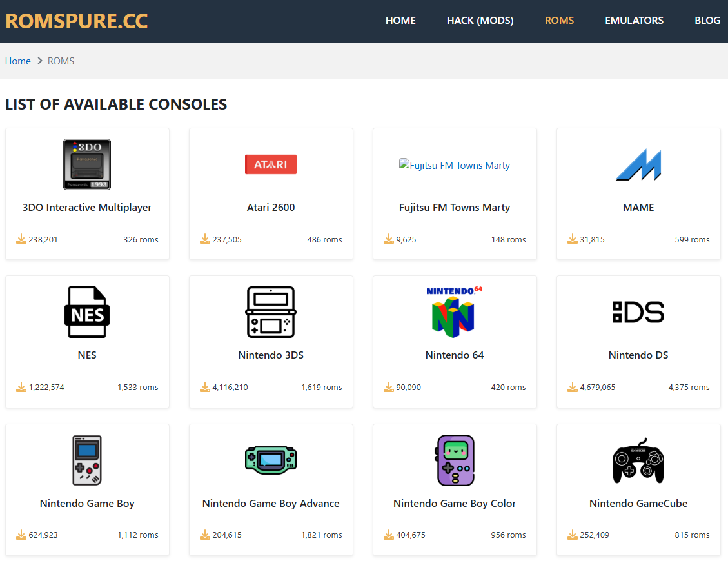Click the purple Game Boy Color icon

point(455,460)
